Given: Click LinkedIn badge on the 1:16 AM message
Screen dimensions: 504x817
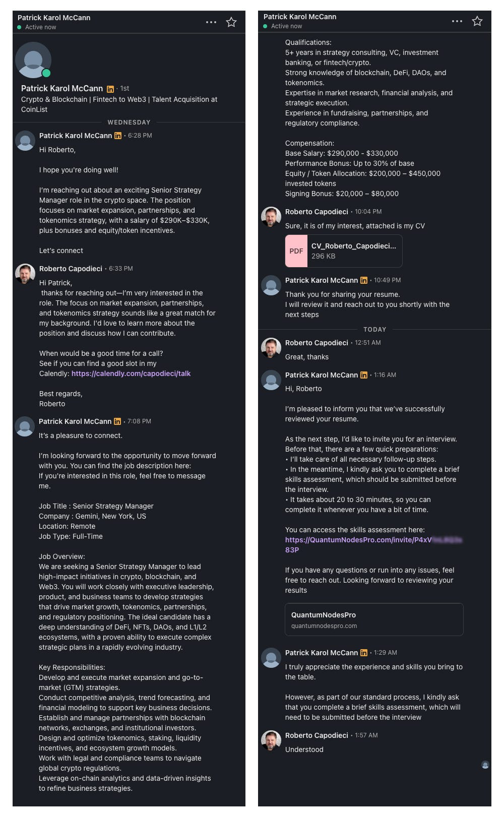Looking at the screenshot, I should click(x=364, y=375).
